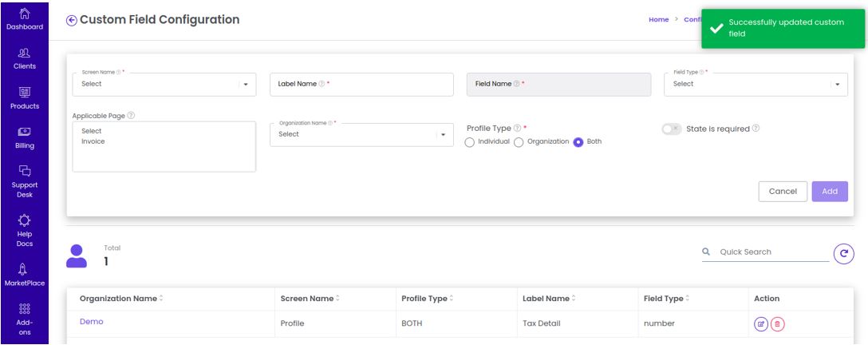Viewport: 868px width, 345px height.
Task: Open the Billing section
Action: (x=25, y=138)
